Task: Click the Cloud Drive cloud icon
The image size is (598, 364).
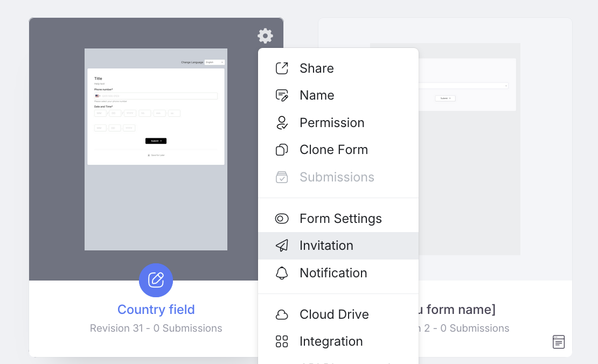Action: point(282,314)
